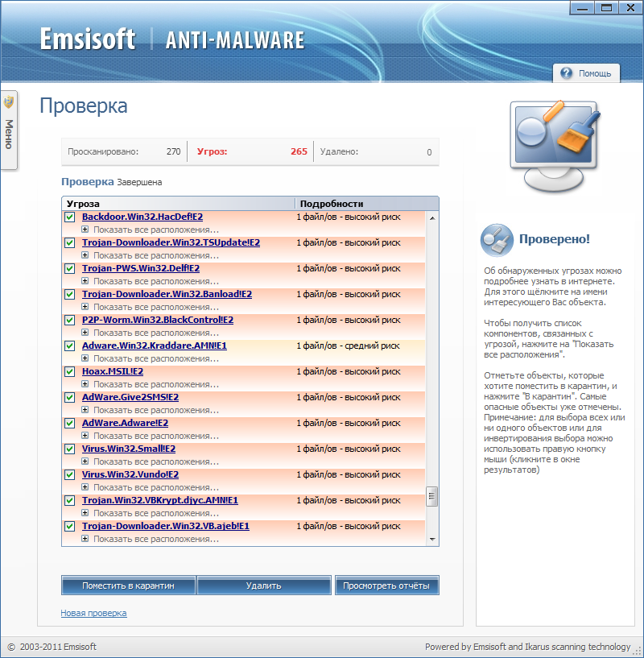Open the Меню side tab
644x658 pixels.
click(x=9, y=130)
